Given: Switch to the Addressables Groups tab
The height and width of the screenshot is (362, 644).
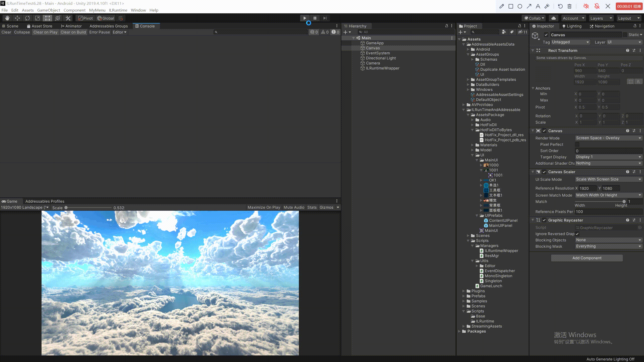Looking at the screenshot, I should click(x=109, y=26).
